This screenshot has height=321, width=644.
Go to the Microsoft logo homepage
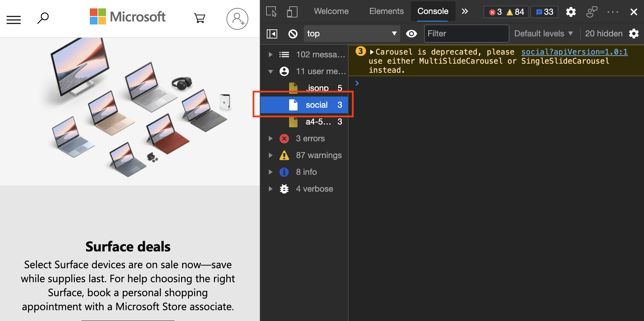pyautogui.click(x=128, y=16)
